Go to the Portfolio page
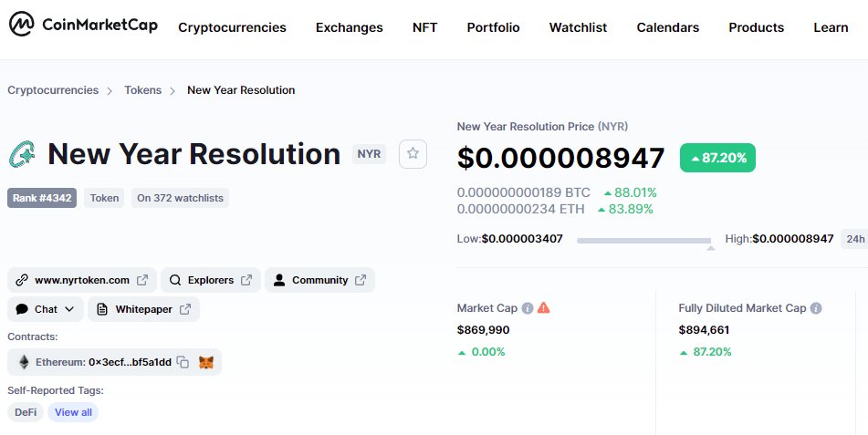The image size is (868, 435). [493, 27]
